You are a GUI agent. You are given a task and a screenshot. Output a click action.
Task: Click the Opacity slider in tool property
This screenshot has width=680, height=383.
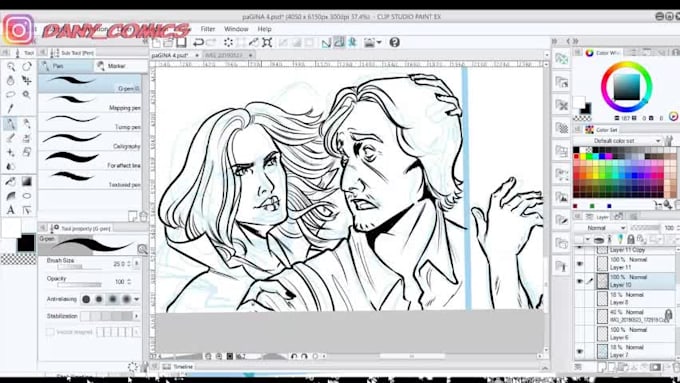pos(79,285)
